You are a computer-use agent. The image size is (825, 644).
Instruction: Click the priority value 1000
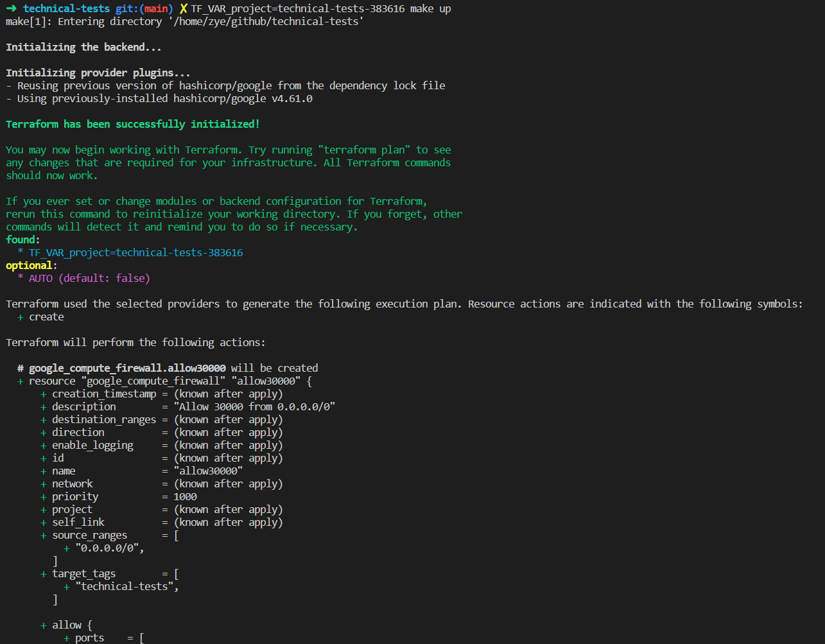(185, 496)
